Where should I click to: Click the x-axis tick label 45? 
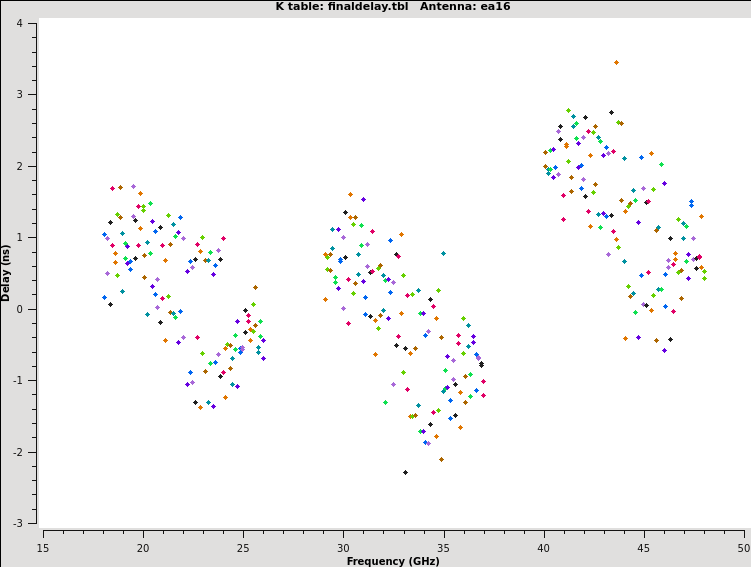point(643,548)
